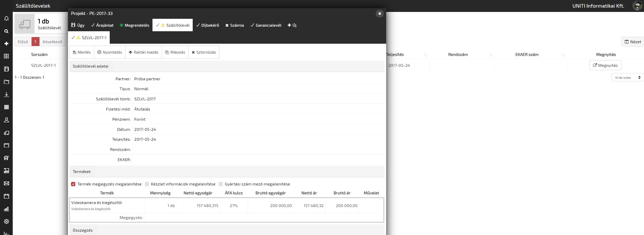The image size is (644, 235).
Task: Click the user profile avatar
Action: coord(637,6)
